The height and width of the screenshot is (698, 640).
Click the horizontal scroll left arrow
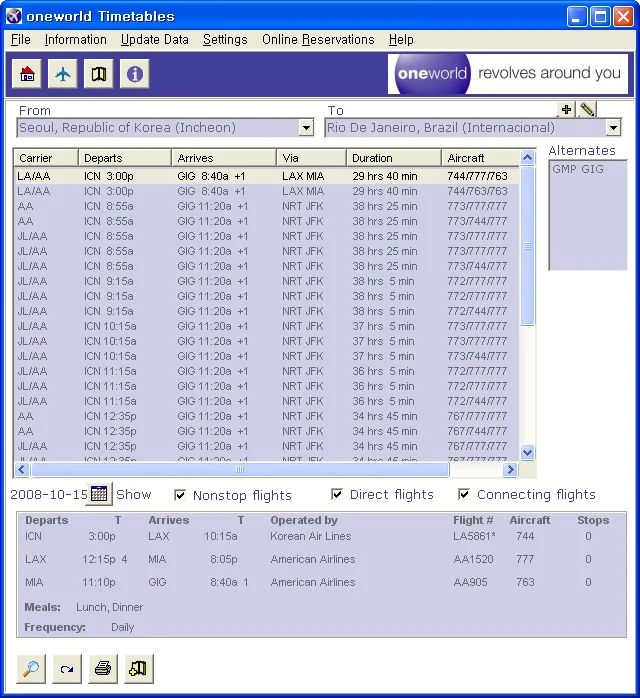tap(22, 470)
